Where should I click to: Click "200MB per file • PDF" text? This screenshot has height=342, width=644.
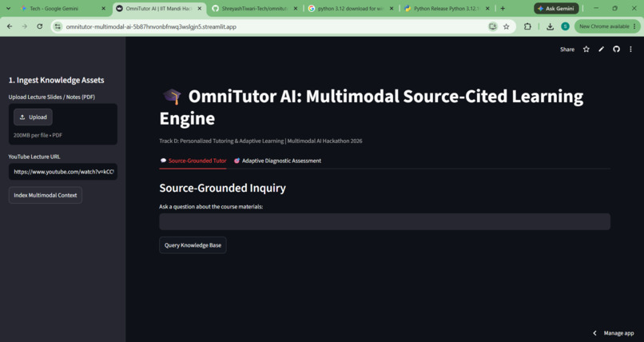[38, 135]
